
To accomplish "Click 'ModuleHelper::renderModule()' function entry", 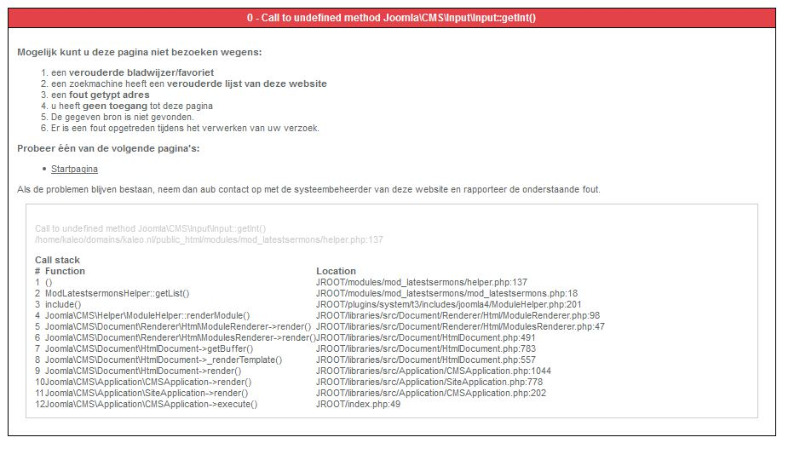I will (x=147, y=316).
